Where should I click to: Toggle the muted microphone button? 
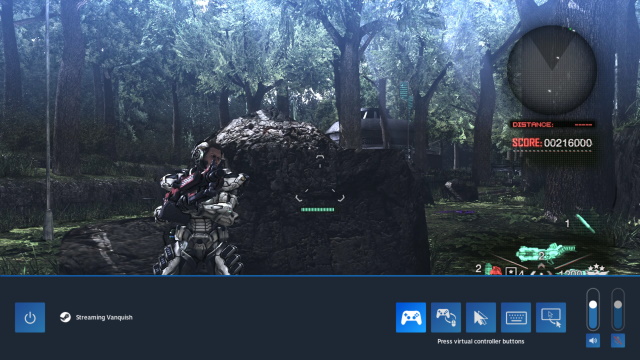tap(618, 340)
